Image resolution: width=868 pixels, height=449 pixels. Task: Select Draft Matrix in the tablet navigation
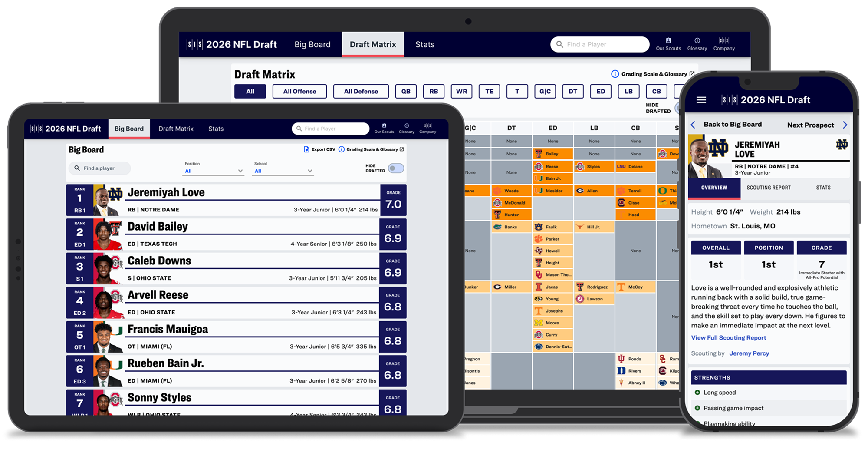tap(176, 128)
